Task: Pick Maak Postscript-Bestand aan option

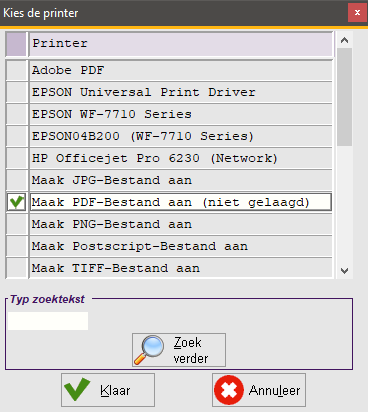Action: [x=181, y=246]
